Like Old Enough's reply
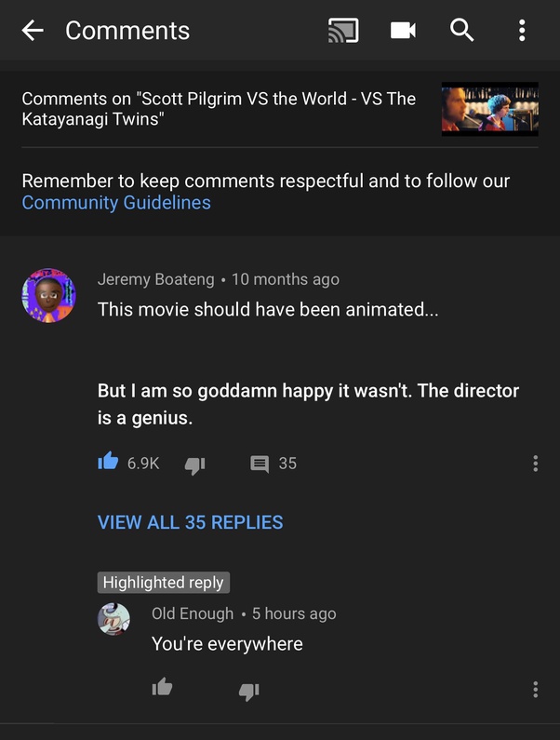Viewport: 560px width, 740px height. pyautogui.click(x=162, y=687)
